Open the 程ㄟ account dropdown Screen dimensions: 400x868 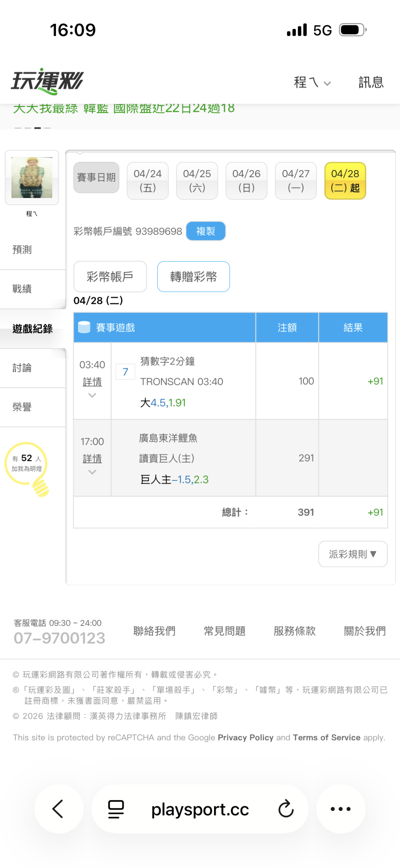click(311, 82)
